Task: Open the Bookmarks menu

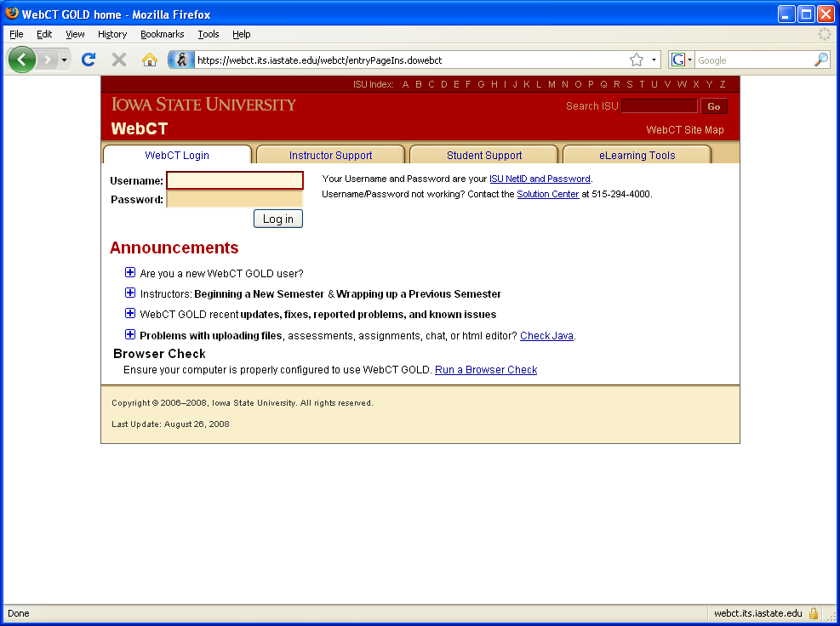Action: point(162,34)
